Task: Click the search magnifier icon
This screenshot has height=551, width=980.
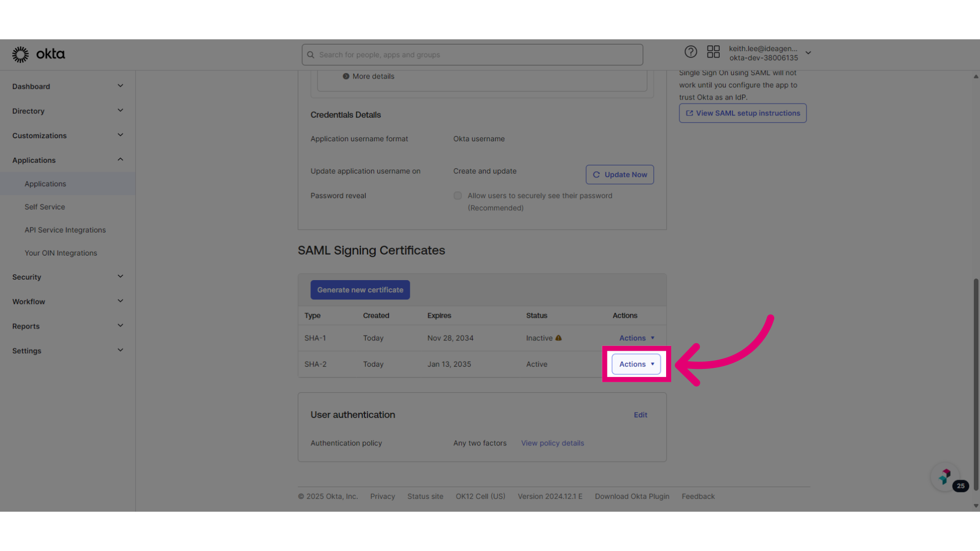Action: [310, 55]
